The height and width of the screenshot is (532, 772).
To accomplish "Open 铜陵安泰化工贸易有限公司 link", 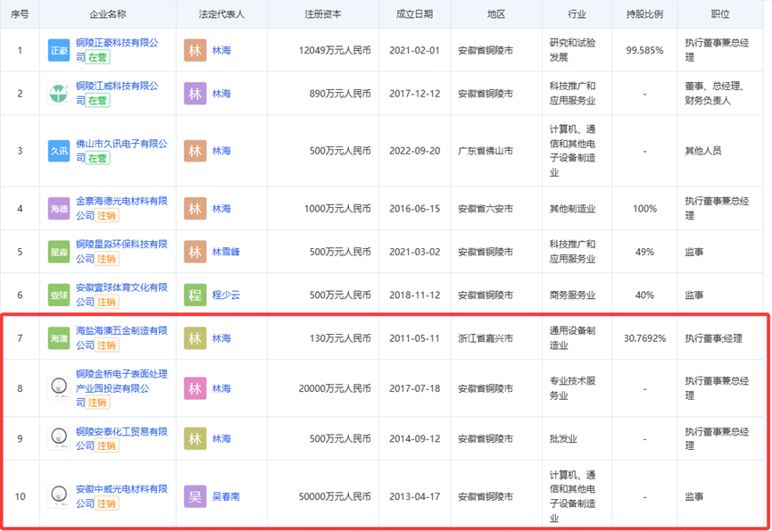I will (121, 438).
